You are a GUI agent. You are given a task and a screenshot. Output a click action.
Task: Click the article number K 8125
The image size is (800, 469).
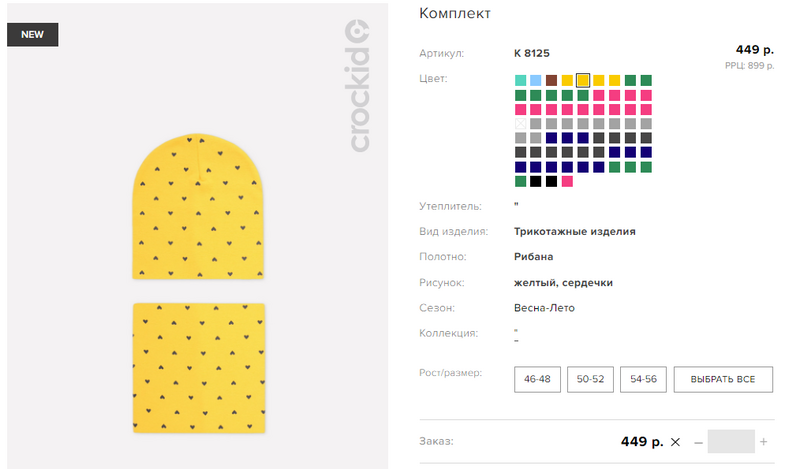tap(532, 53)
